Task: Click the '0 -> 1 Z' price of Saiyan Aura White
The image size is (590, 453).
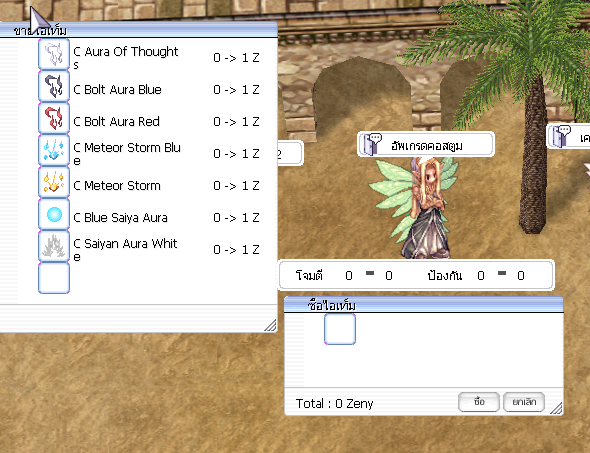Action: pos(236,249)
